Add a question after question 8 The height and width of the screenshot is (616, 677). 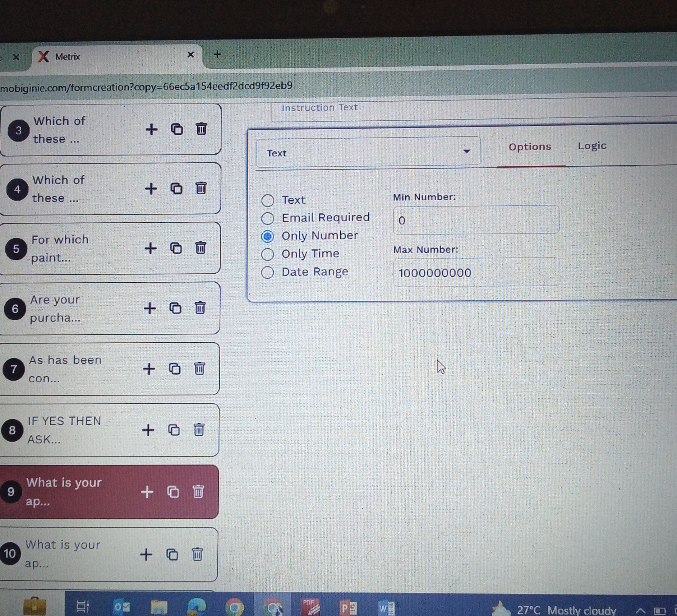click(x=148, y=430)
